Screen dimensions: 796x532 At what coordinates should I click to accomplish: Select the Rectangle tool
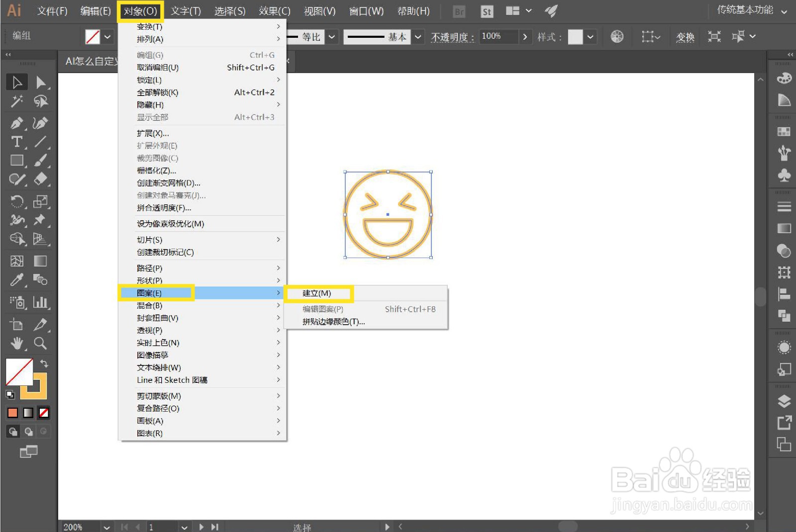click(x=16, y=160)
